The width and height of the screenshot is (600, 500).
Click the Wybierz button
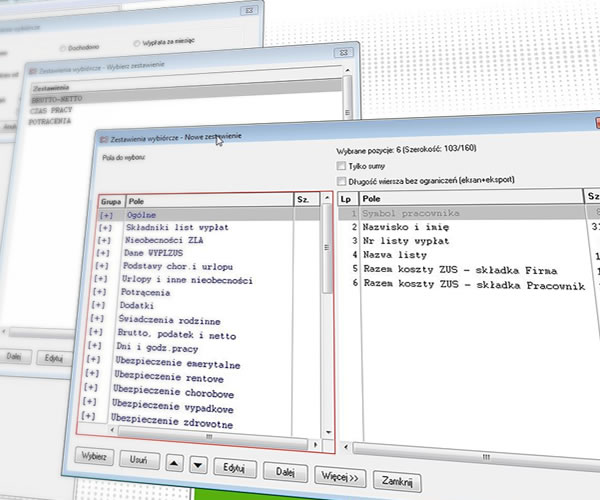[x=94, y=456]
